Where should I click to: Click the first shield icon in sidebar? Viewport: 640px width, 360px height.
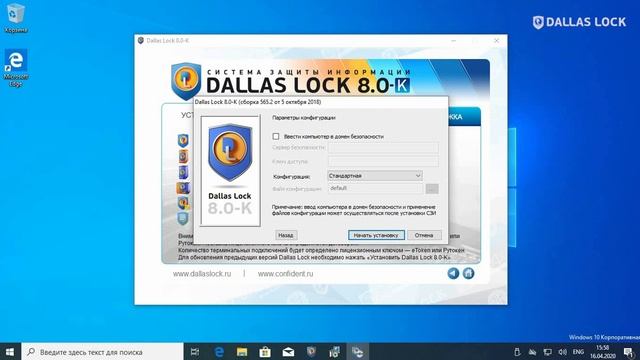[x=183, y=141]
